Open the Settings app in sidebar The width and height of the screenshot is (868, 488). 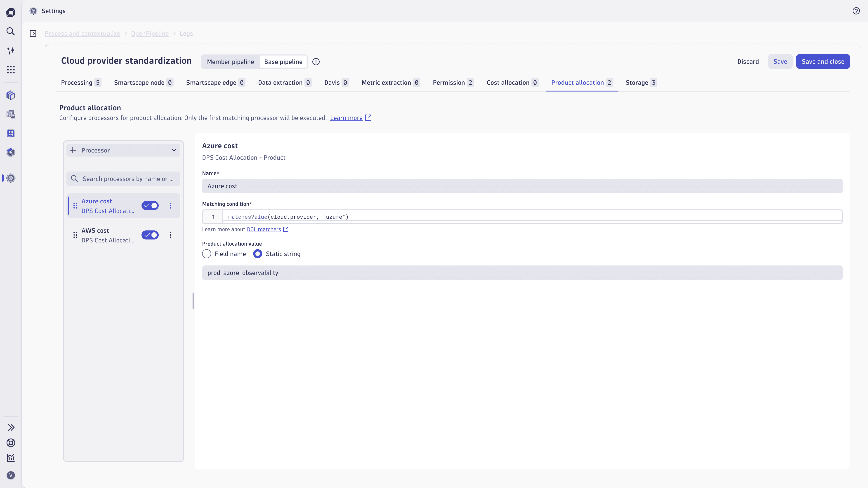coord(11,178)
